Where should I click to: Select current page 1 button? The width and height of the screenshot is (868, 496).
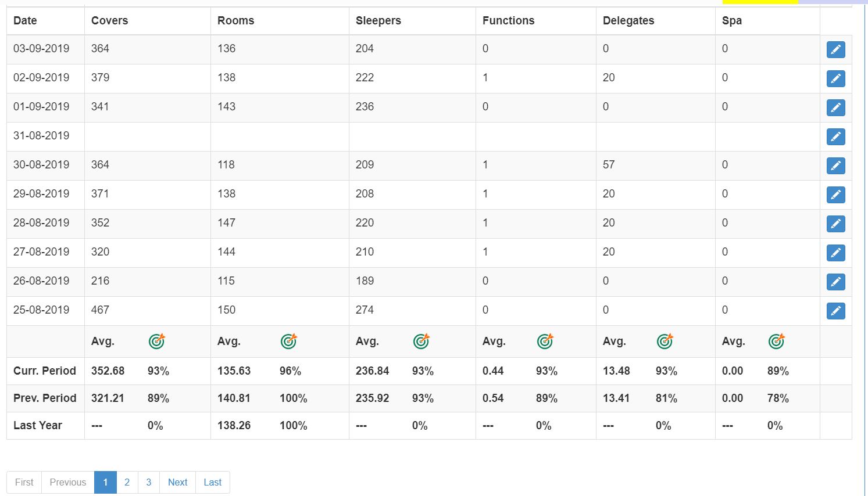[x=105, y=482]
